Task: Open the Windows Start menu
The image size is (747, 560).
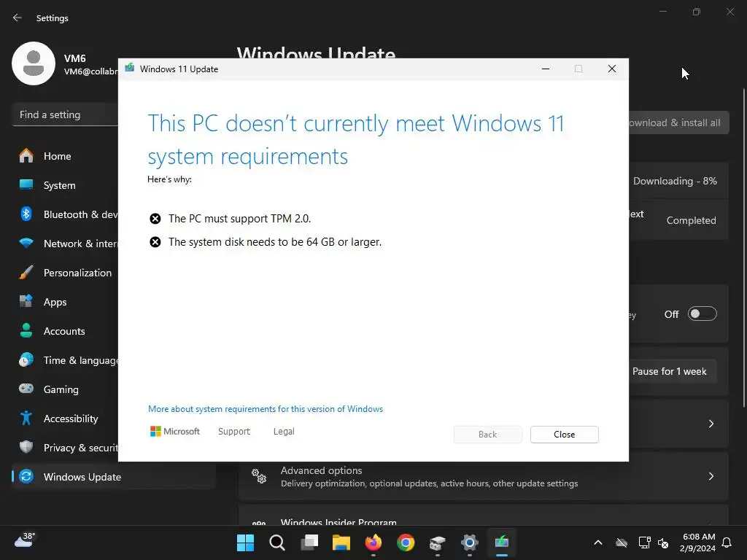Action: [x=245, y=542]
